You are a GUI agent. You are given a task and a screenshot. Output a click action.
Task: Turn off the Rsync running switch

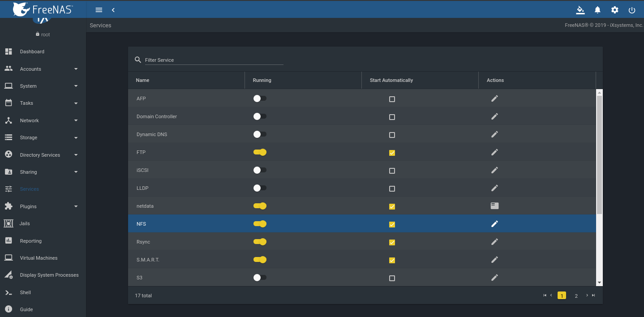[260, 242]
